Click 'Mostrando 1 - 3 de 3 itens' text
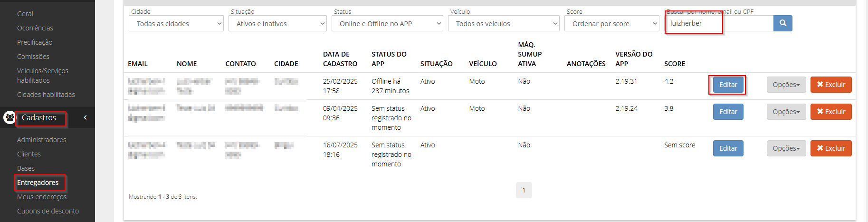 click(x=162, y=197)
